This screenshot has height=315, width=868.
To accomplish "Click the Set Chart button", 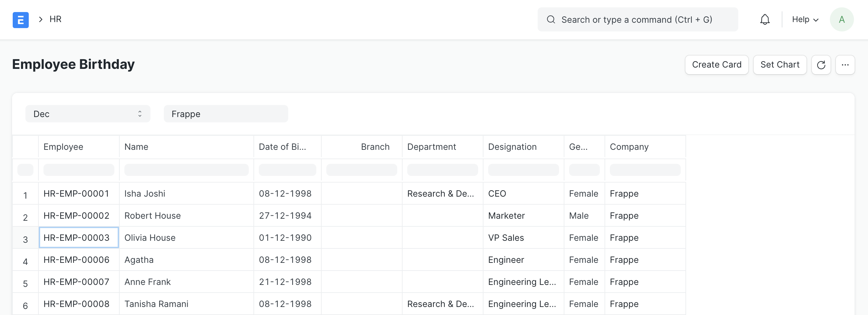I will coord(779,65).
